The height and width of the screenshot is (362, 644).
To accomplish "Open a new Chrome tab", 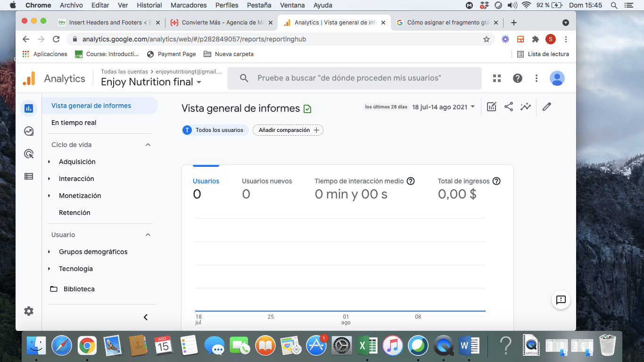I will coord(514,23).
